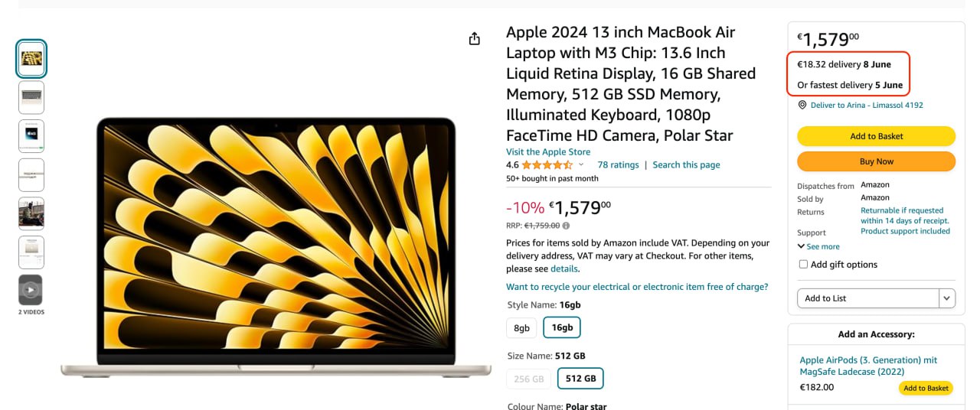The width and height of the screenshot is (980, 410).
Task: Select the keyboard top-view thumbnail
Action: point(31,97)
